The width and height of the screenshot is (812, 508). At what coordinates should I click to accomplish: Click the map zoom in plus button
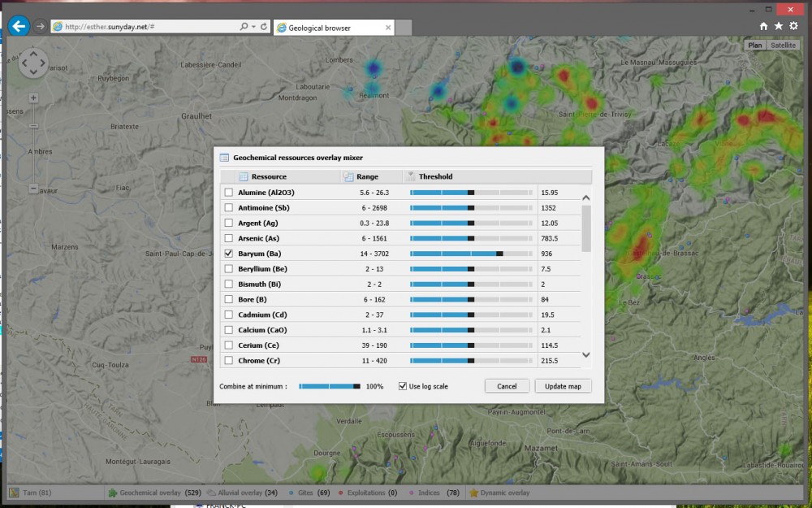[x=33, y=98]
